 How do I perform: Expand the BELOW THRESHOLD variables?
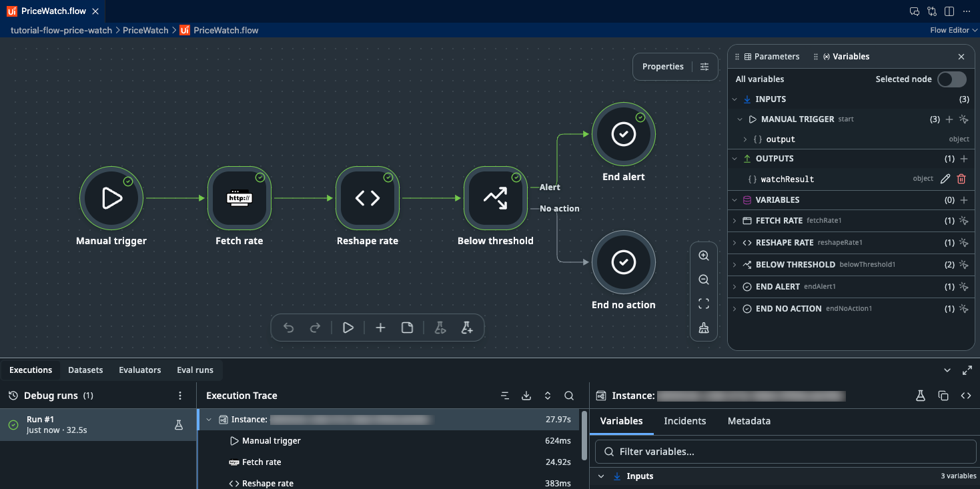coord(734,265)
